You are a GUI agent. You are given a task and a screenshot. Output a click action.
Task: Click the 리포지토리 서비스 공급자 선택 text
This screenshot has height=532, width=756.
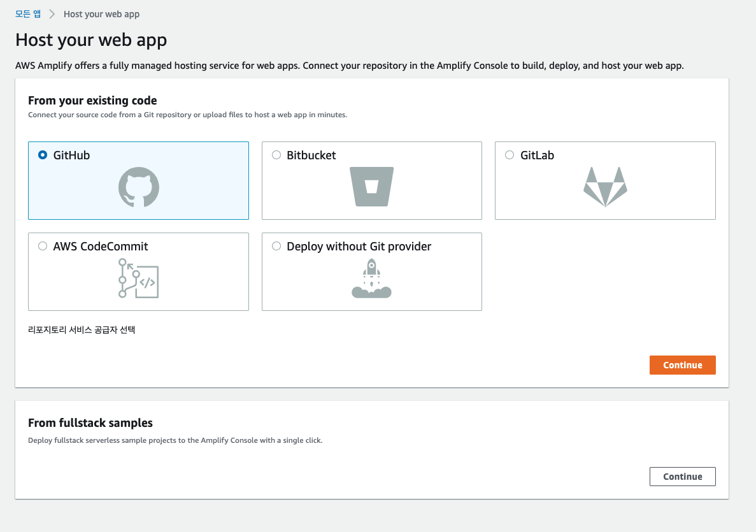(x=82, y=330)
